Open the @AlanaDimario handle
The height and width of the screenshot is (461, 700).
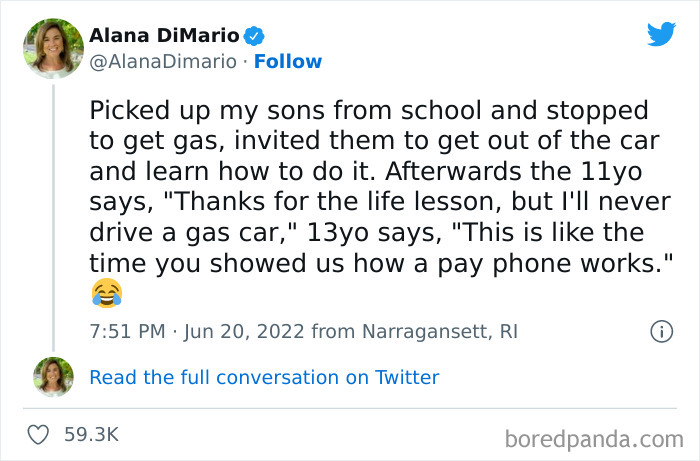(x=166, y=62)
